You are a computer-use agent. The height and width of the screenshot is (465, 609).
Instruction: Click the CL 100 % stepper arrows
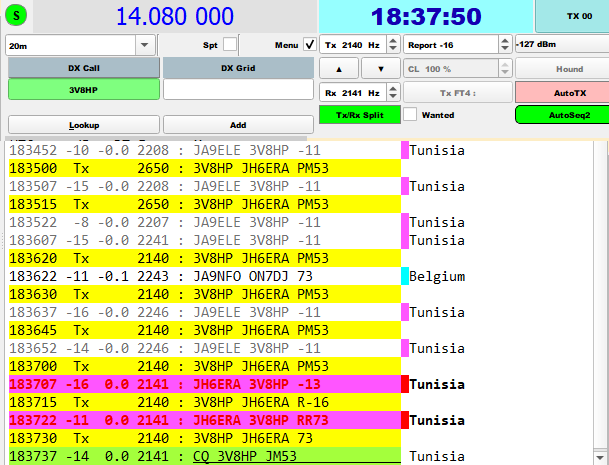pyautogui.click(x=505, y=69)
